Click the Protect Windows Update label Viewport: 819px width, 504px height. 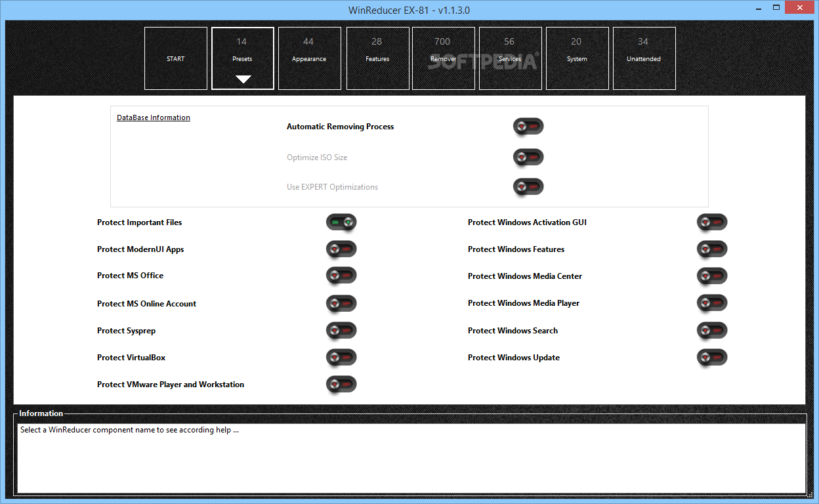(514, 358)
